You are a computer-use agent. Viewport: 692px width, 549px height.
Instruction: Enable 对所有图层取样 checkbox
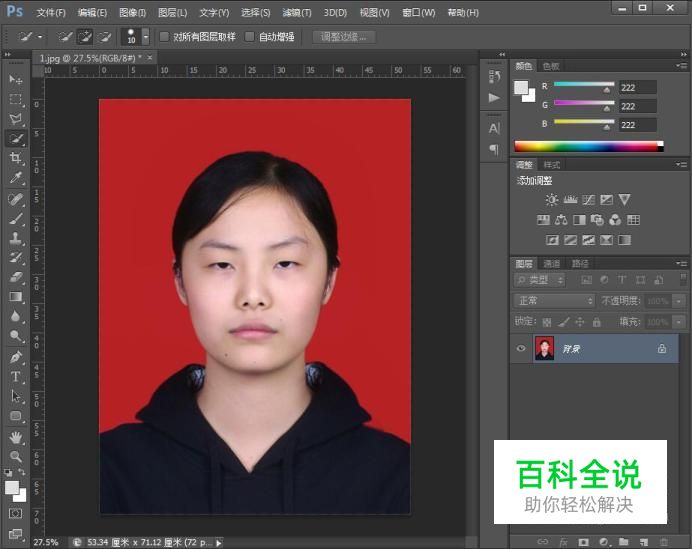[x=165, y=37]
